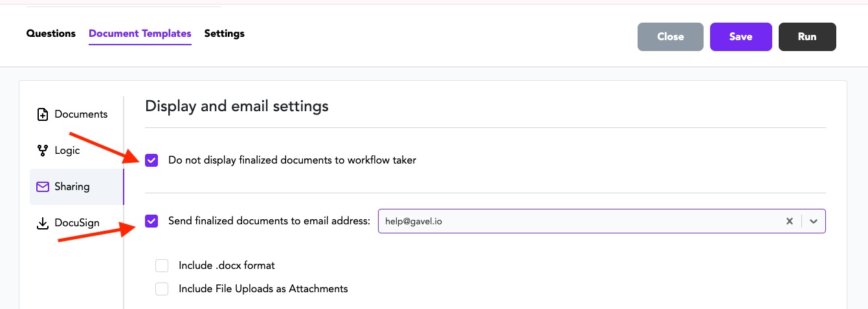Screen dimensions: 868x309
Task: Save the workflow changes
Action: pos(741,37)
